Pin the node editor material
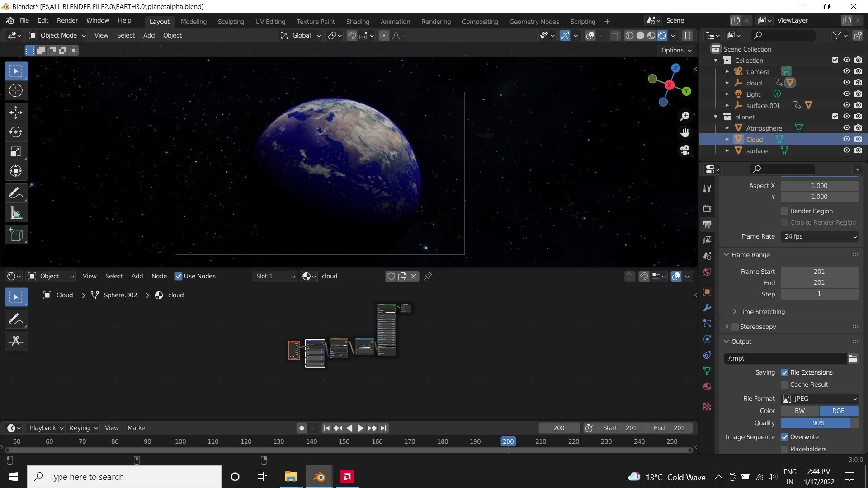The height and width of the screenshot is (488, 868). 428,276
